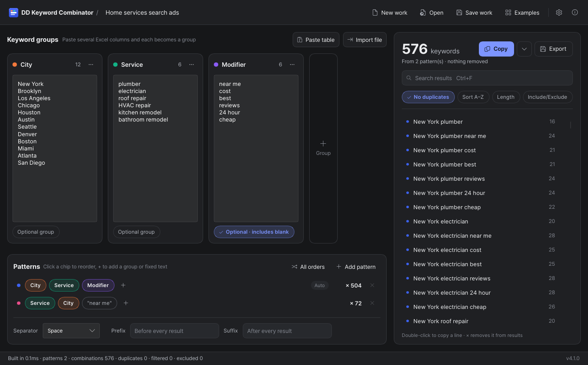The height and width of the screenshot is (365, 588).
Task: Expand the Copy options dropdown arrow
Action: [524, 49]
